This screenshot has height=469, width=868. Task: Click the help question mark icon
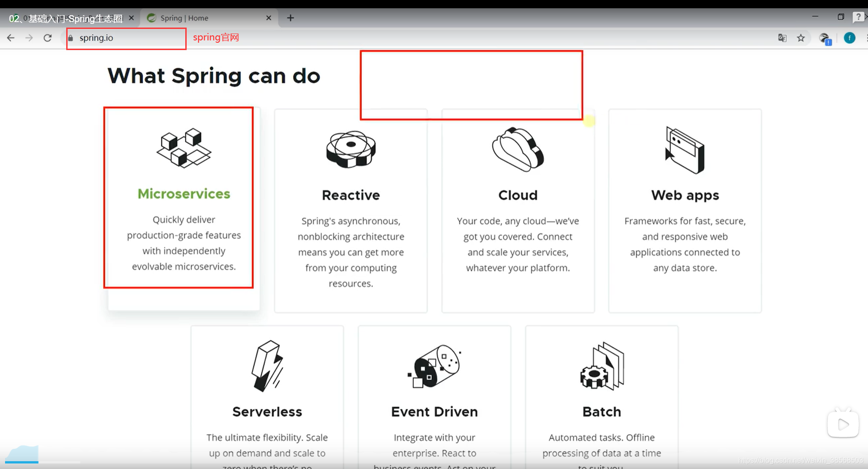pyautogui.click(x=858, y=17)
